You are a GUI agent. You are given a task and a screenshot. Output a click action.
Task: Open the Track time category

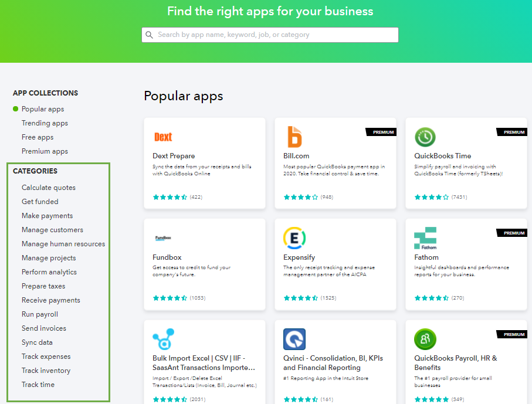(38, 385)
